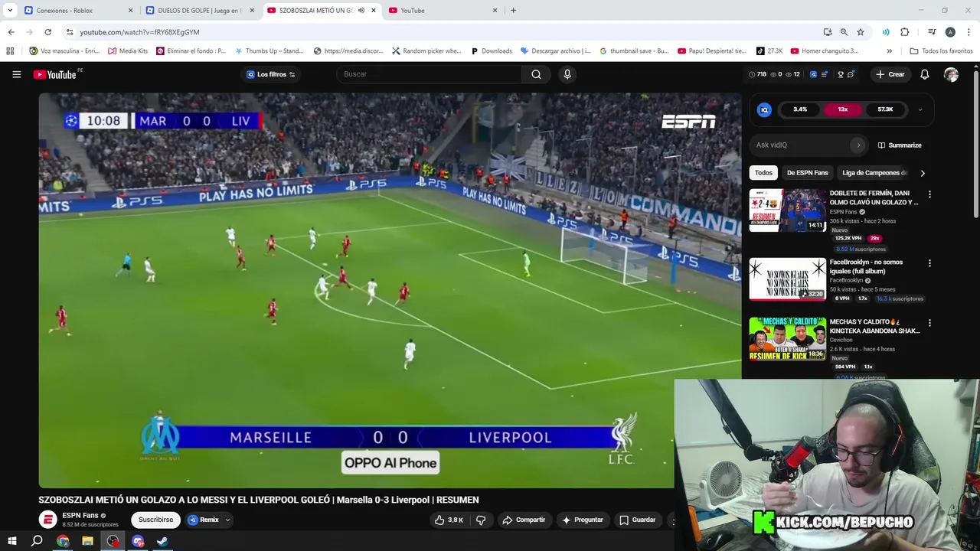
Task: Click the Summarize button
Action: point(900,145)
